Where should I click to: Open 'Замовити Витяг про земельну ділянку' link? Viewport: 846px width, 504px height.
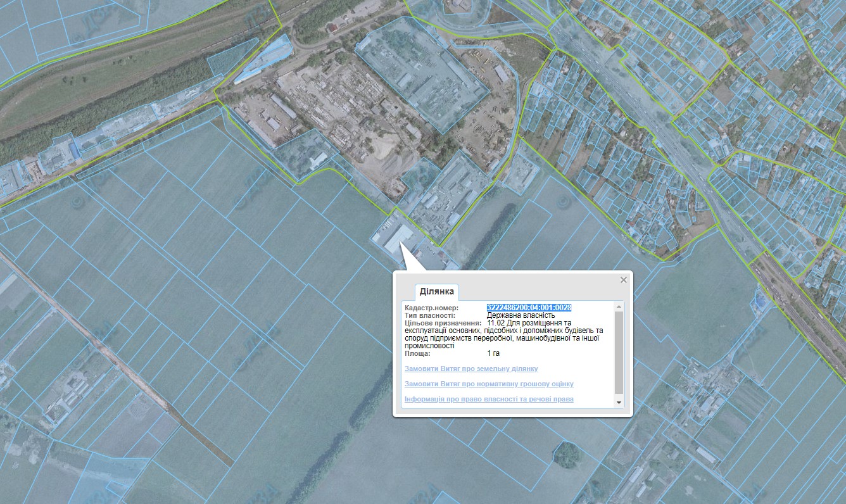pos(471,369)
